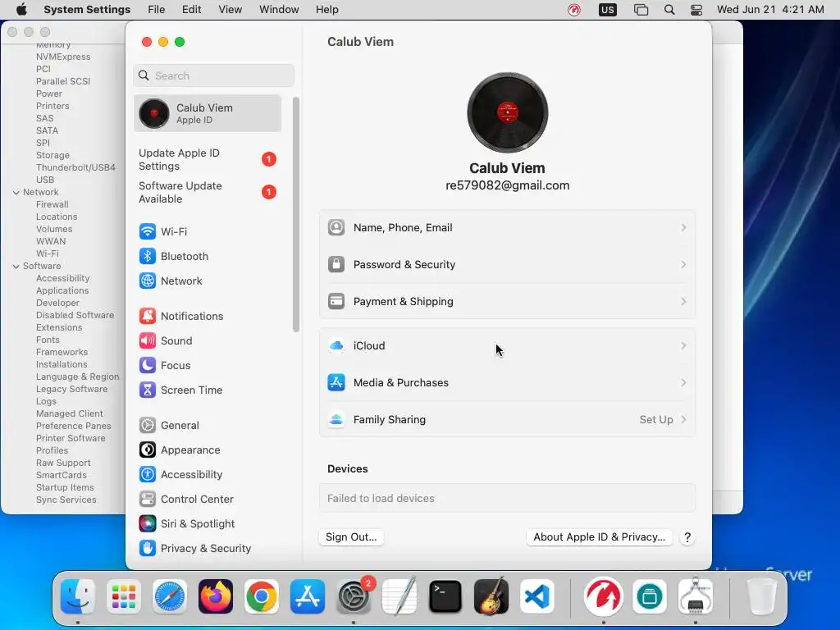Viewport: 840px width, 630px height.
Task: Select Thunderbolt/USB4 in System Information sidebar
Action: 75,167
